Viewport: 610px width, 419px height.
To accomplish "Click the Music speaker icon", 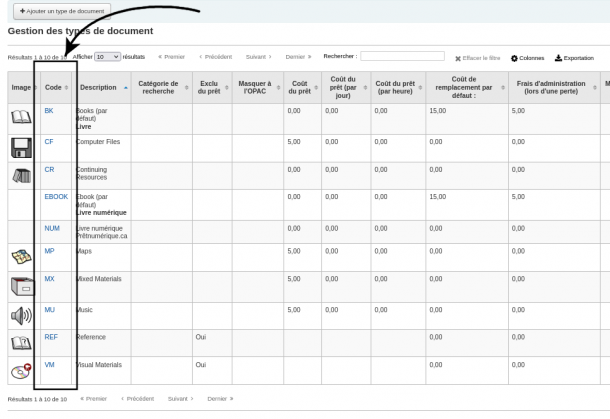I will tap(20, 315).
